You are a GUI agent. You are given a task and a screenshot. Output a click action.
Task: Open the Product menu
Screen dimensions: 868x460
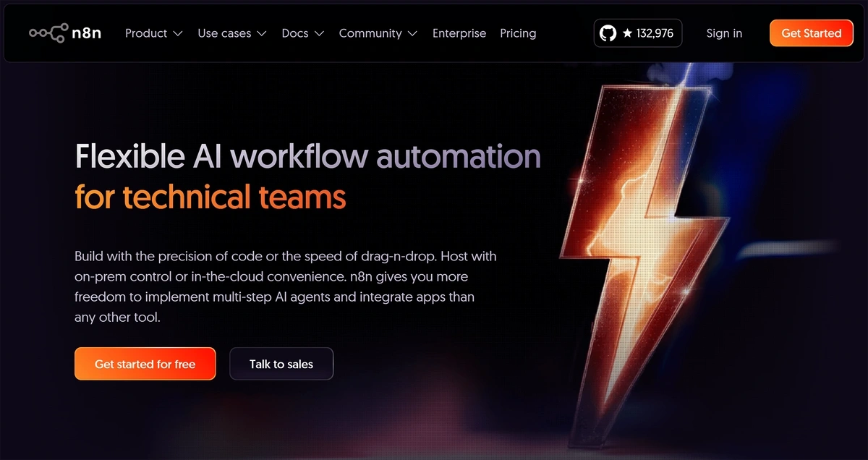(154, 33)
